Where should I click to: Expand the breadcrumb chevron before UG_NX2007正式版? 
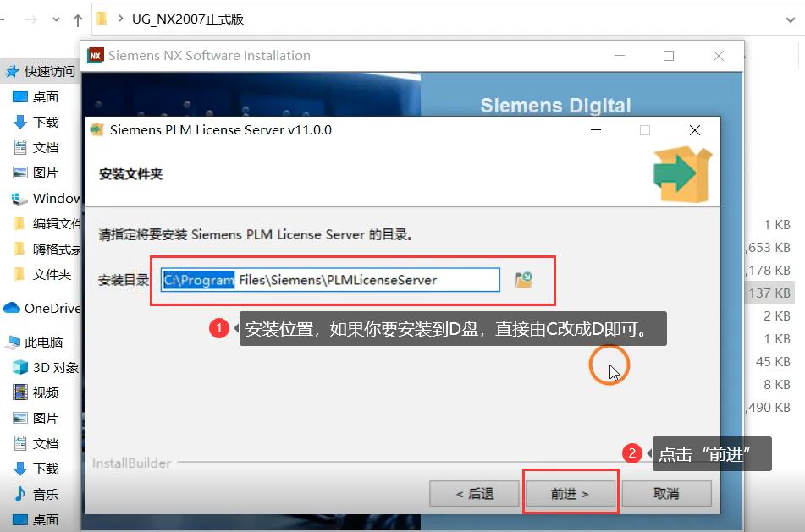click(x=121, y=19)
